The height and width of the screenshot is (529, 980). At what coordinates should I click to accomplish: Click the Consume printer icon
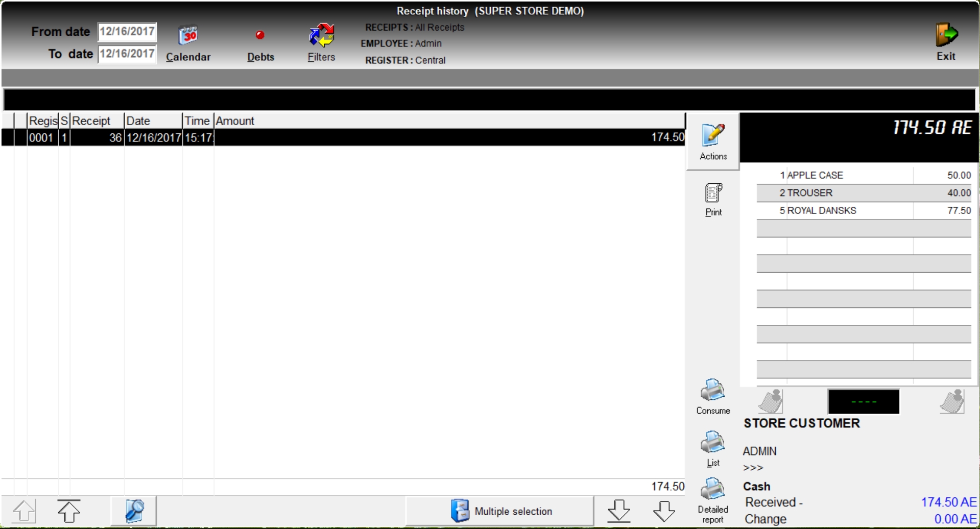(713, 396)
